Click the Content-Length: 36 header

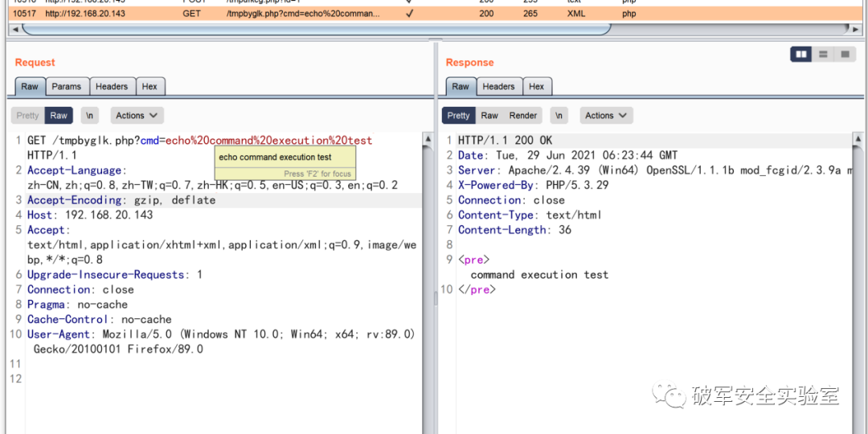pyautogui.click(x=514, y=230)
